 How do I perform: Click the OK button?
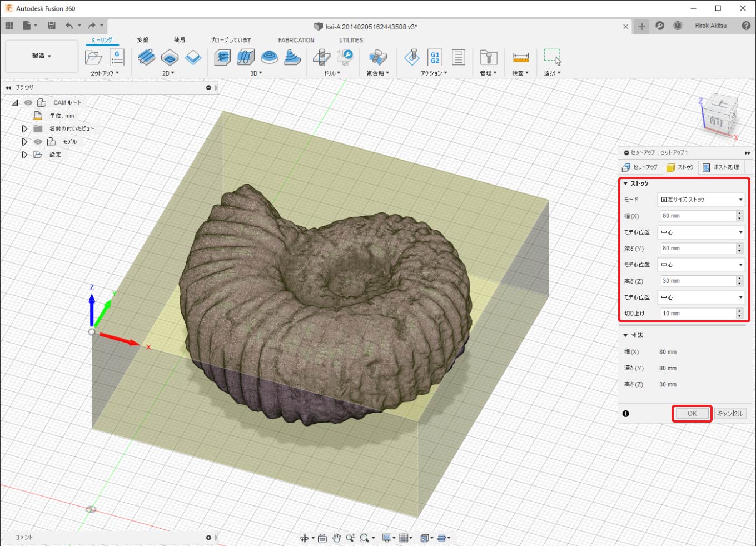click(x=692, y=414)
